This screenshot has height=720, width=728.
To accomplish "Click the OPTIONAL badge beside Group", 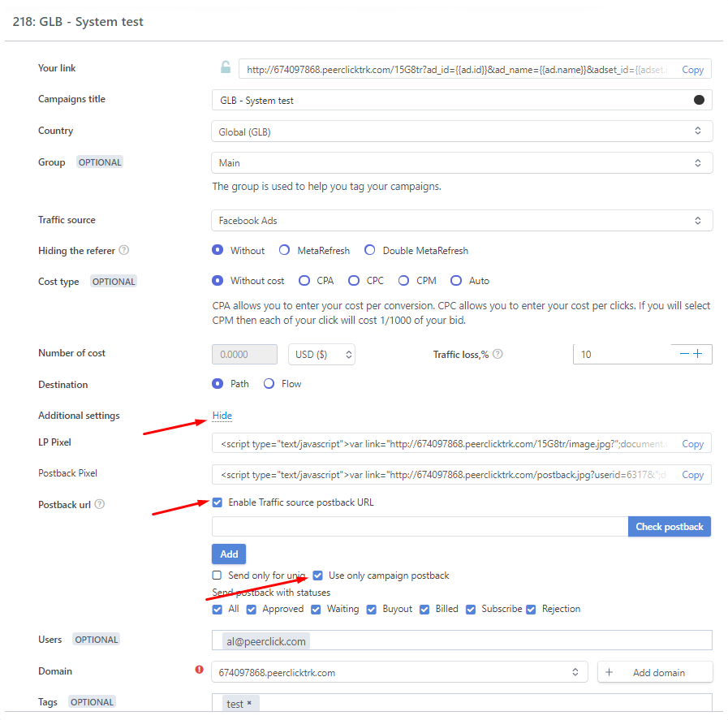I will 100,162.
